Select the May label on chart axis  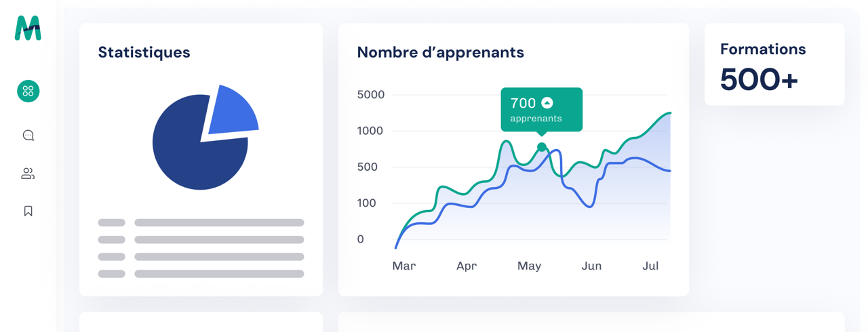(x=529, y=266)
